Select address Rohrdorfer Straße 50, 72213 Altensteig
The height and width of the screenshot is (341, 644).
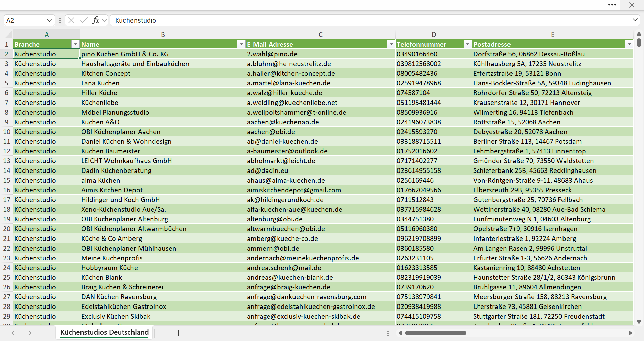553,93
